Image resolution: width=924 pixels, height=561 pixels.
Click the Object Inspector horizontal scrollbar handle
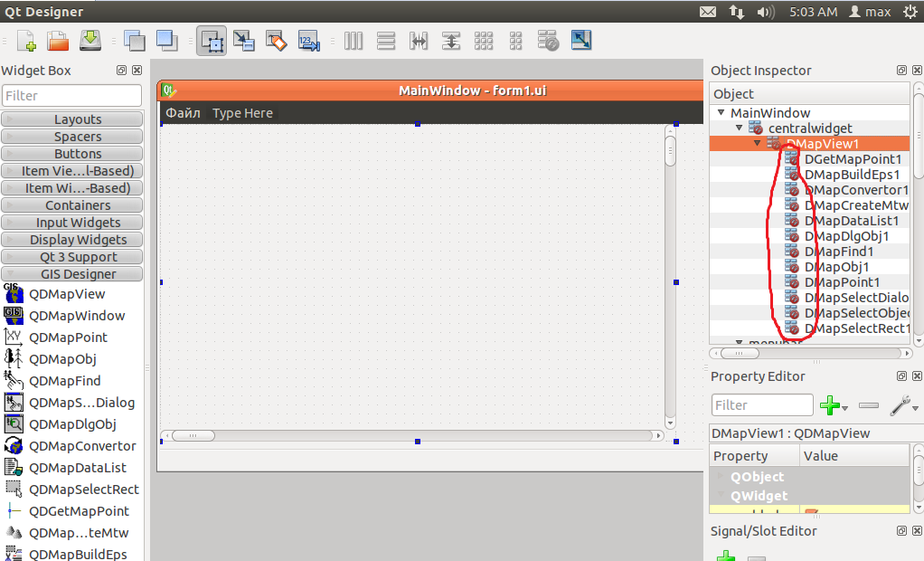point(740,354)
